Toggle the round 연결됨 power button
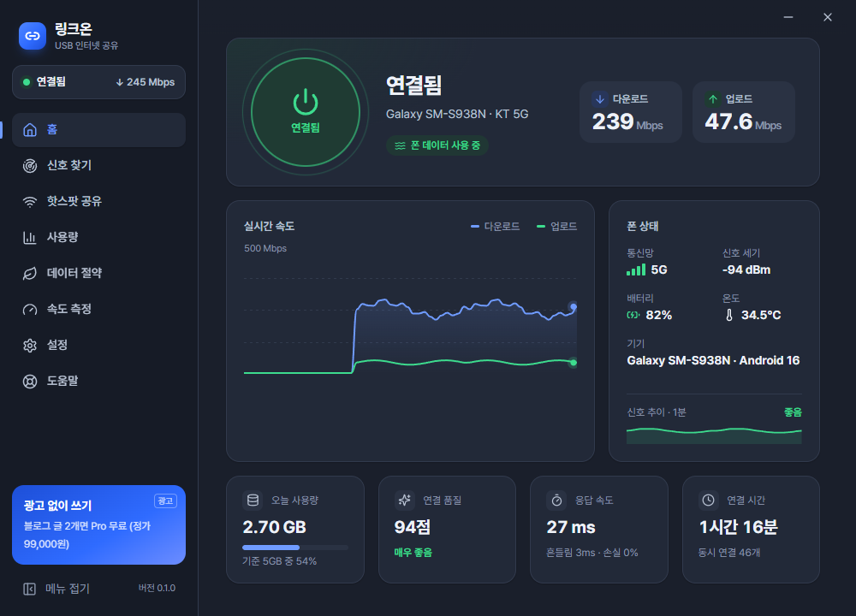856x616 pixels. pos(306,112)
